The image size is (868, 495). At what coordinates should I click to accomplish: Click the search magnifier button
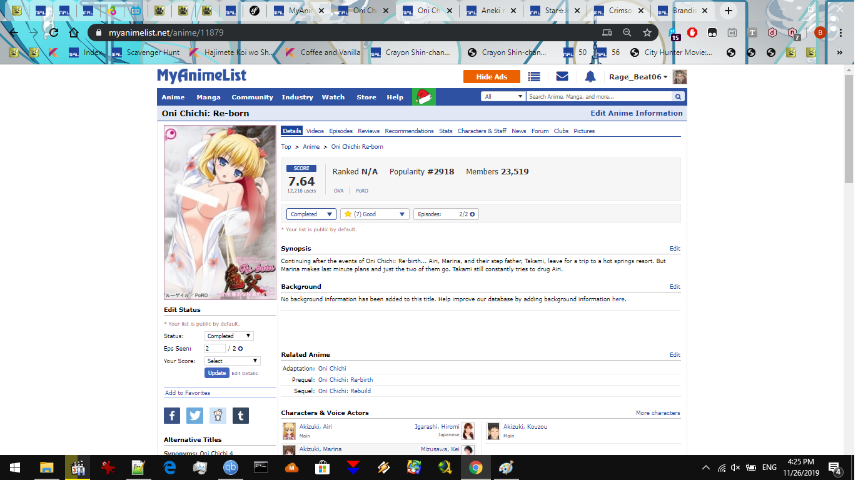pos(678,97)
